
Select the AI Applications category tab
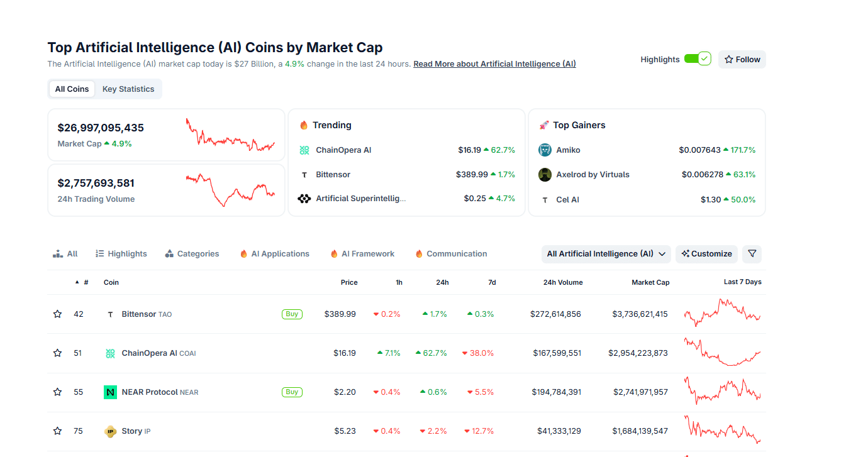[274, 254]
